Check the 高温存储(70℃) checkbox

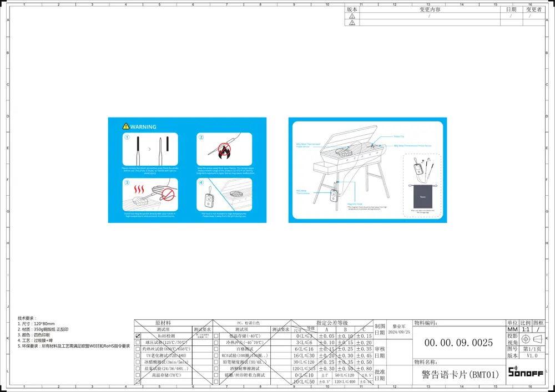(138, 375)
